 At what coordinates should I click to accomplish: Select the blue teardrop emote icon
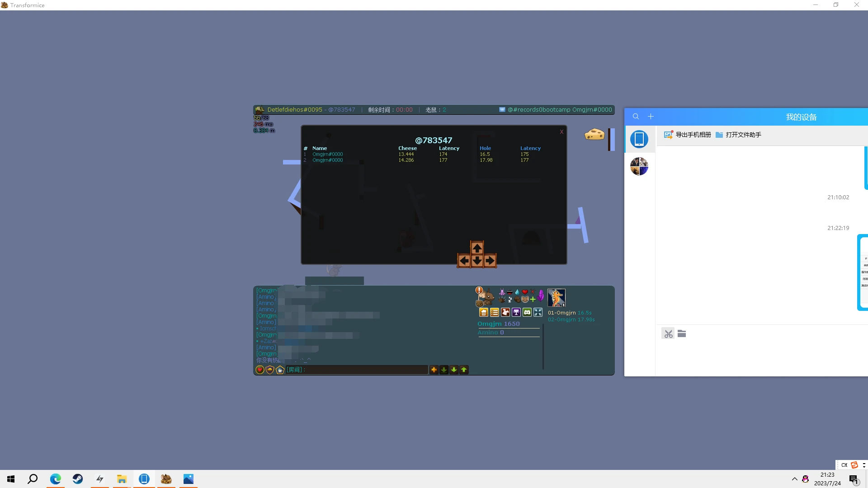[517, 292]
